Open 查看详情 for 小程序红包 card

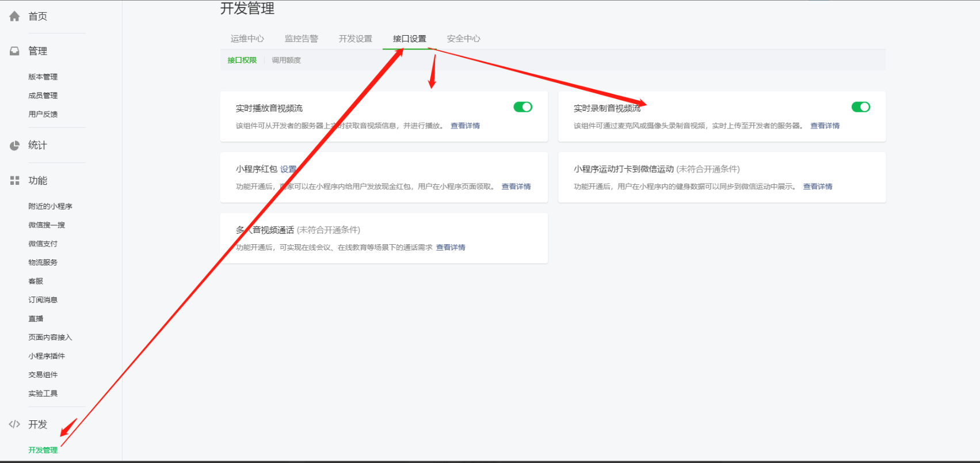click(516, 187)
